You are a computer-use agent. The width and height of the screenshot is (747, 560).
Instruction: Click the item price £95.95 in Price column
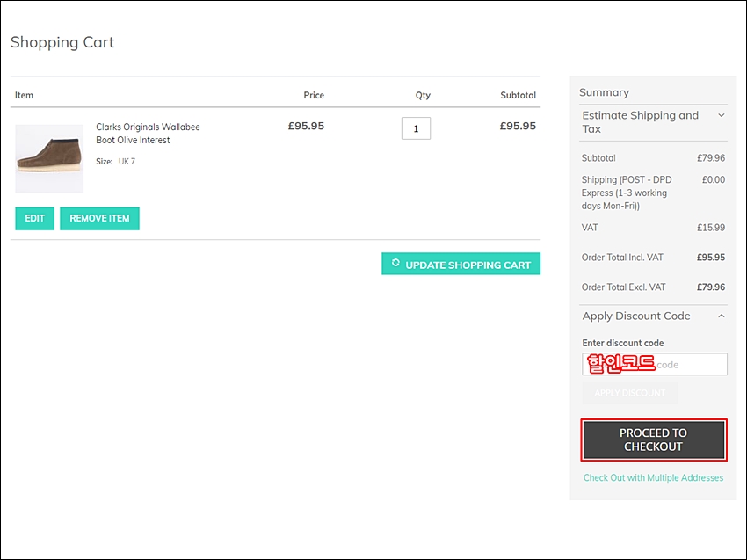click(306, 126)
